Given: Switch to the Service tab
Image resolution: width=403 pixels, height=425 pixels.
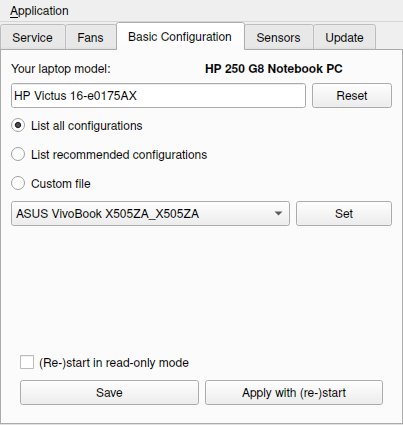Looking at the screenshot, I should (x=32, y=37).
